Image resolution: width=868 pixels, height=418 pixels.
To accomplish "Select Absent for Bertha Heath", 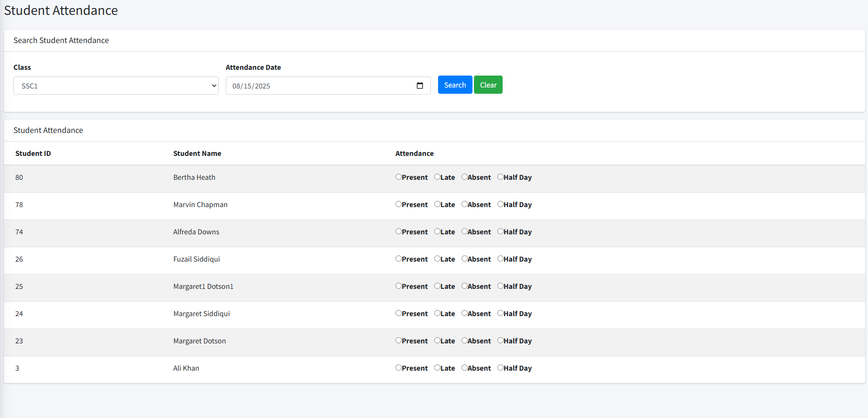I will click(464, 177).
